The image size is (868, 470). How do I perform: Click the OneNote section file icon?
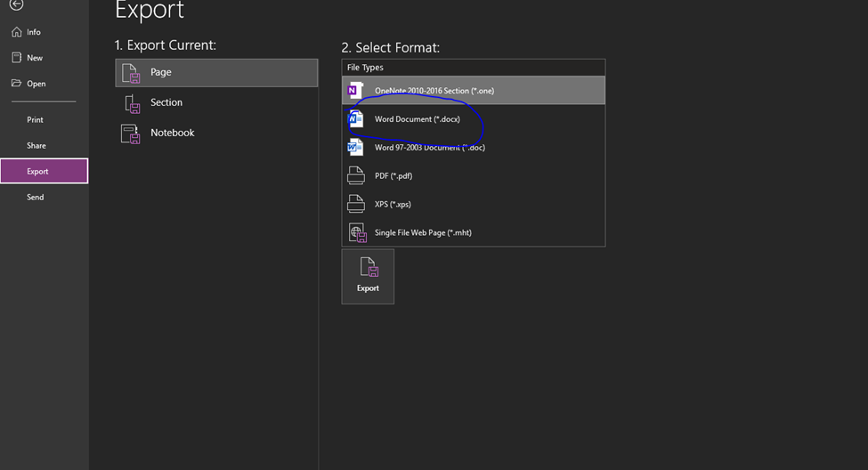pos(355,90)
